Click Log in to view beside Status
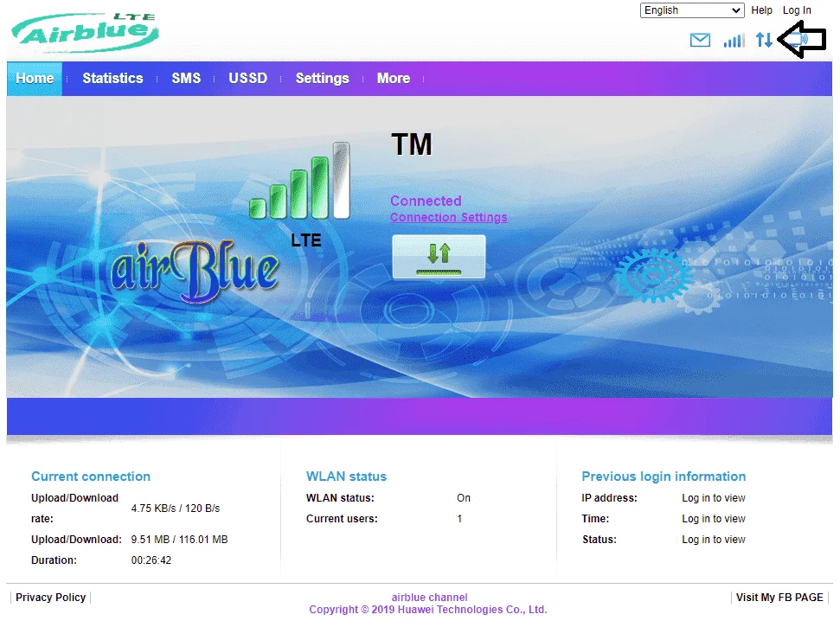Screen dimensions: 840x627 713,540
